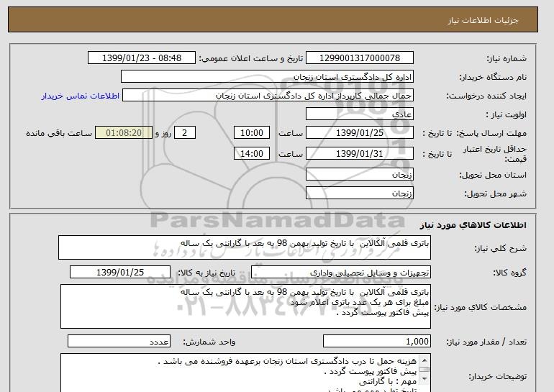
Task: Click the remaining time countdown 01:08:20
Action: pos(124,133)
